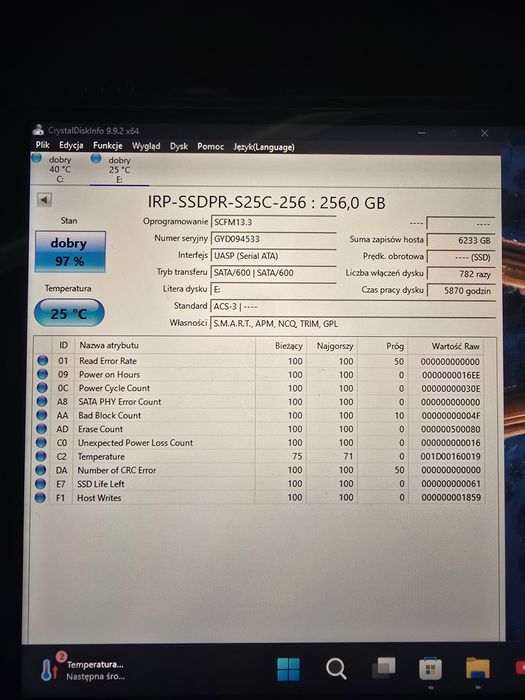Click the status icon of Power on Hours
525x700 pixels.
[42, 374]
